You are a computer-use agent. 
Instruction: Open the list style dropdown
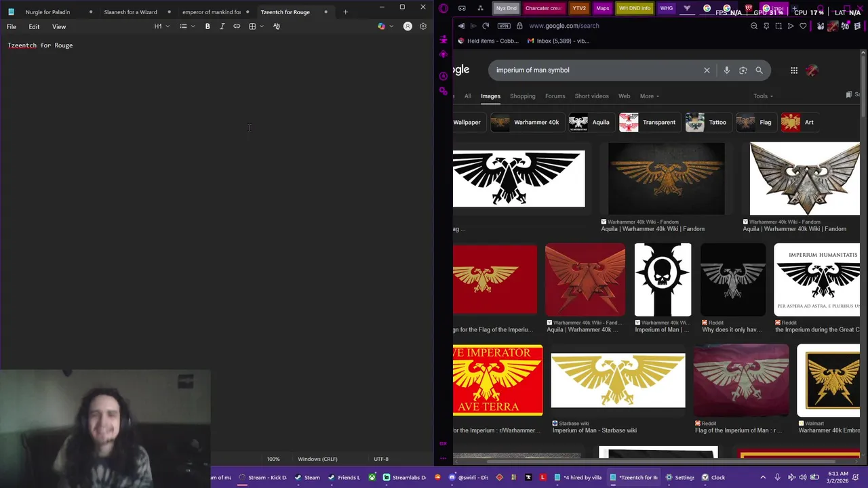click(x=187, y=26)
